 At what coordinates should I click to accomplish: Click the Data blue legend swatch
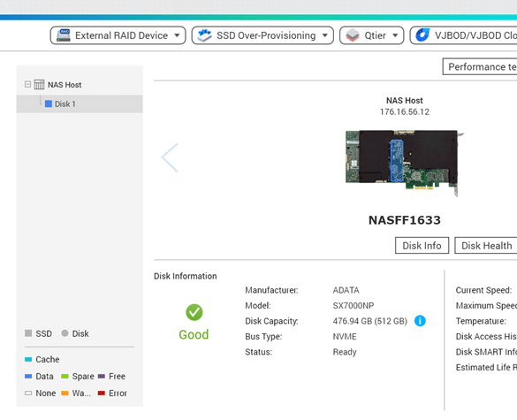click(x=28, y=376)
